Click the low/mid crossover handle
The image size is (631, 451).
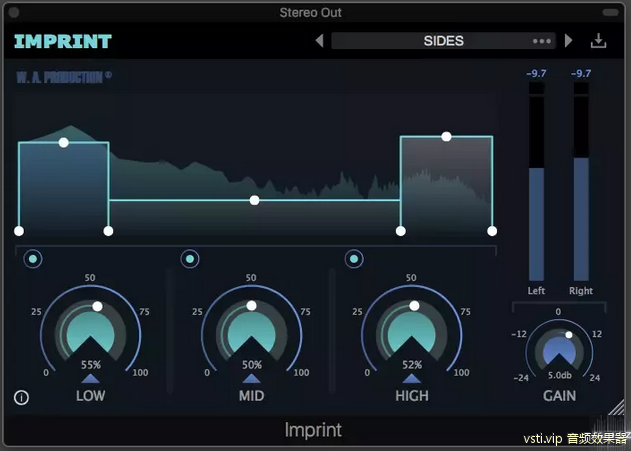[108, 231]
